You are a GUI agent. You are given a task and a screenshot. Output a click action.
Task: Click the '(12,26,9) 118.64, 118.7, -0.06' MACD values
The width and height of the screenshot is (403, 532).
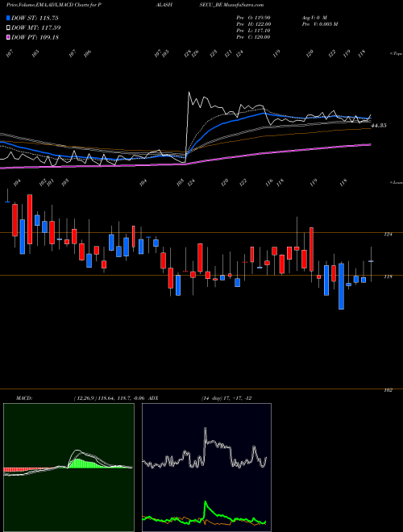(110, 398)
